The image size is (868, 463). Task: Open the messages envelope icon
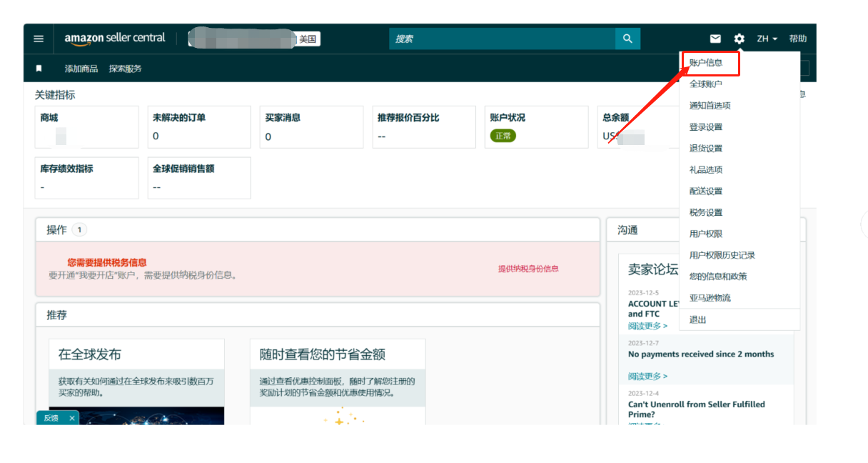point(715,39)
